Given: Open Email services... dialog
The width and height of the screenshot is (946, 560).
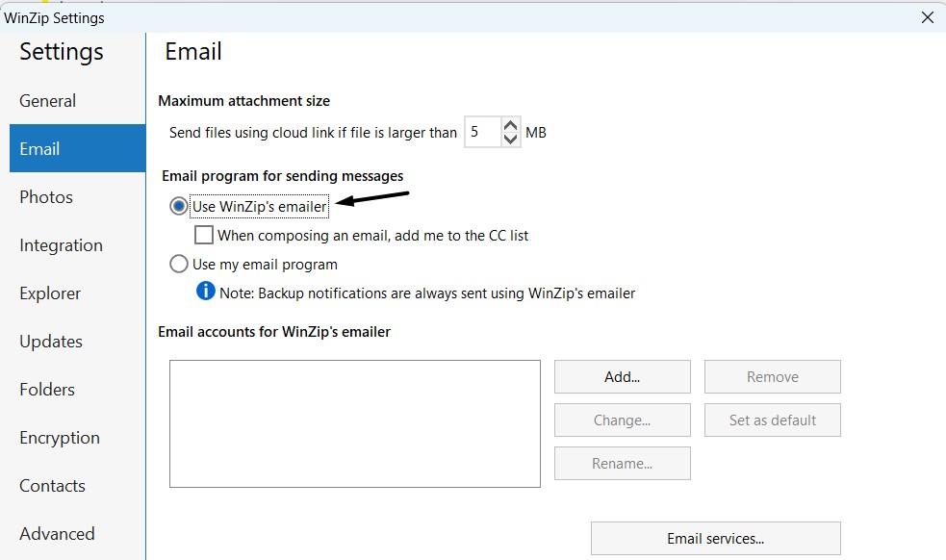Looking at the screenshot, I should (715, 539).
